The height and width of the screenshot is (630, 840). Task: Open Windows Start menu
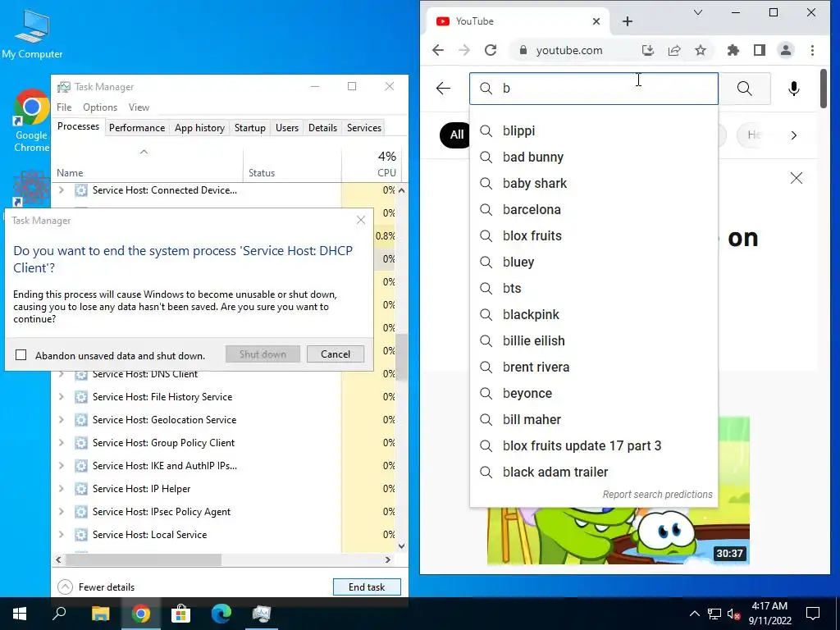point(20,614)
